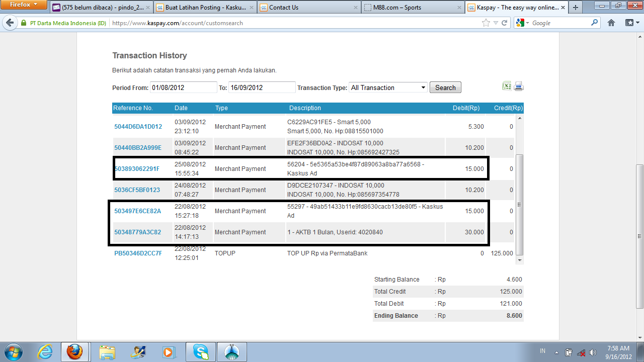644x362 pixels.
Task: Open Firefox home page
Action: tap(611, 23)
